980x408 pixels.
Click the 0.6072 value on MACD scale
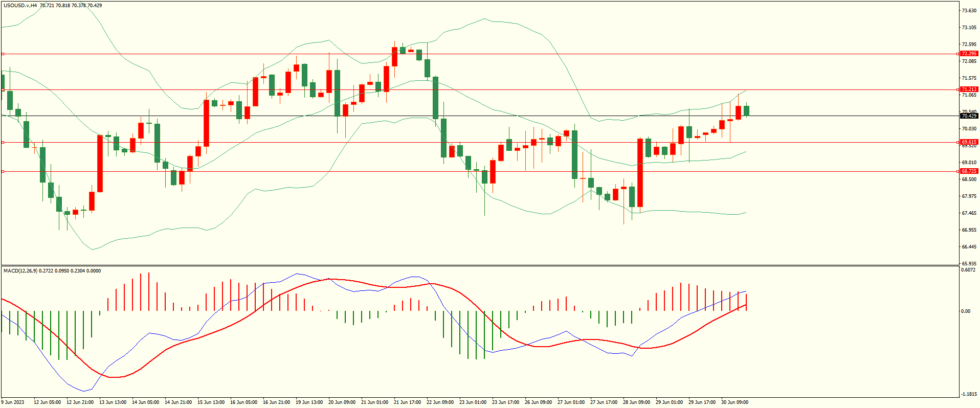point(969,270)
